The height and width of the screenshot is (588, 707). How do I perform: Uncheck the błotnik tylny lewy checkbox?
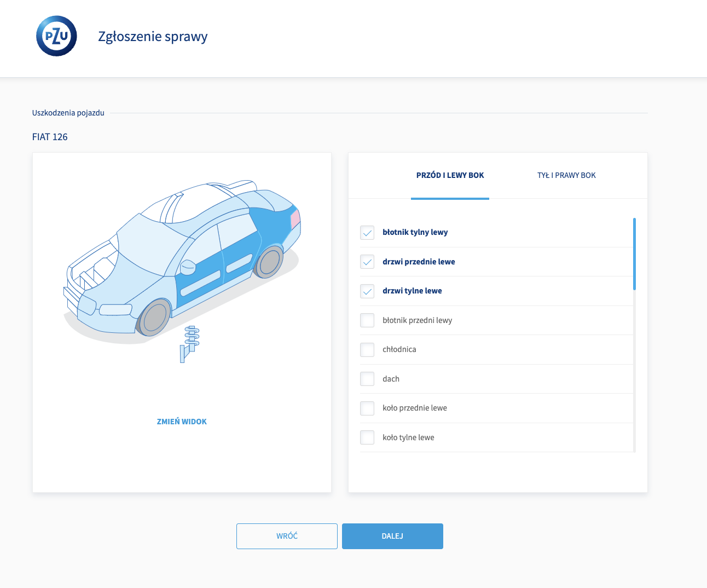click(367, 233)
